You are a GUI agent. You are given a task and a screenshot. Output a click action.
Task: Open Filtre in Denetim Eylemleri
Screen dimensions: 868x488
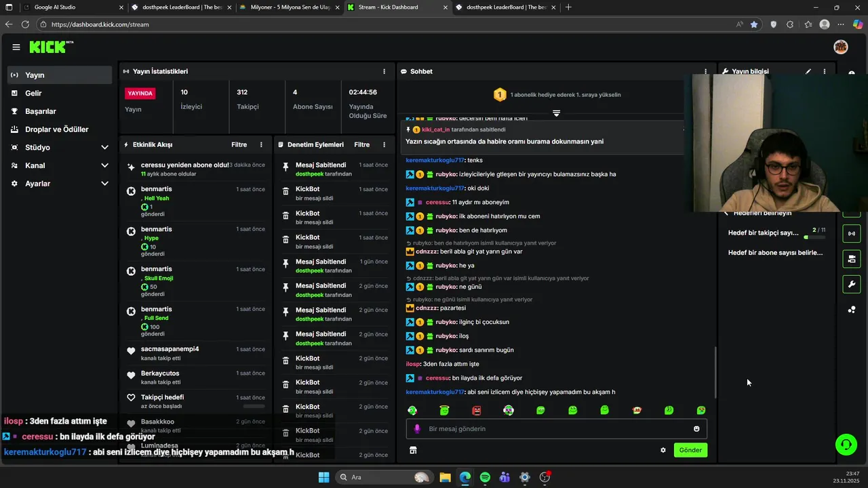(362, 144)
